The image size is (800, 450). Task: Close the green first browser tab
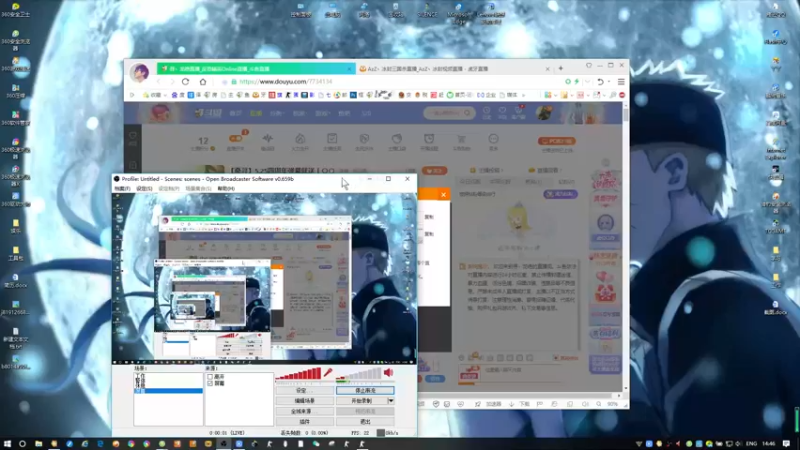(x=350, y=68)
